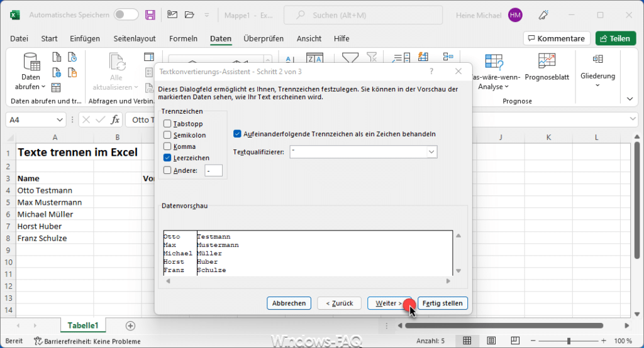Click the Andere delimiter input field
This screenshot has width=644, height=348.
[214, 170]
